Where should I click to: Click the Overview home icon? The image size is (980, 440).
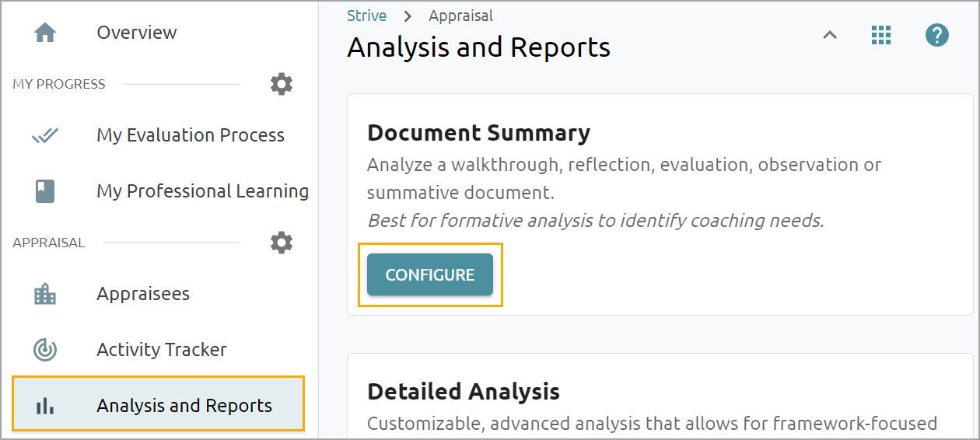click(45, 33)
